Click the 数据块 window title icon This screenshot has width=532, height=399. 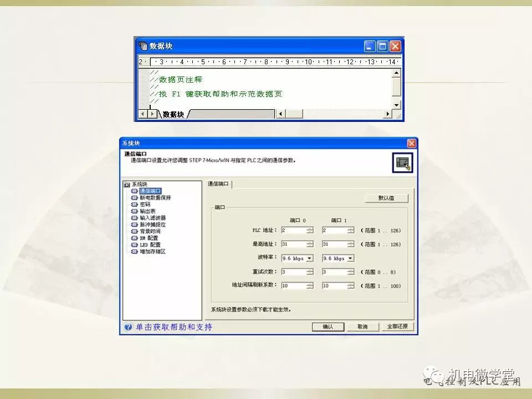click(x=143, y=46)
